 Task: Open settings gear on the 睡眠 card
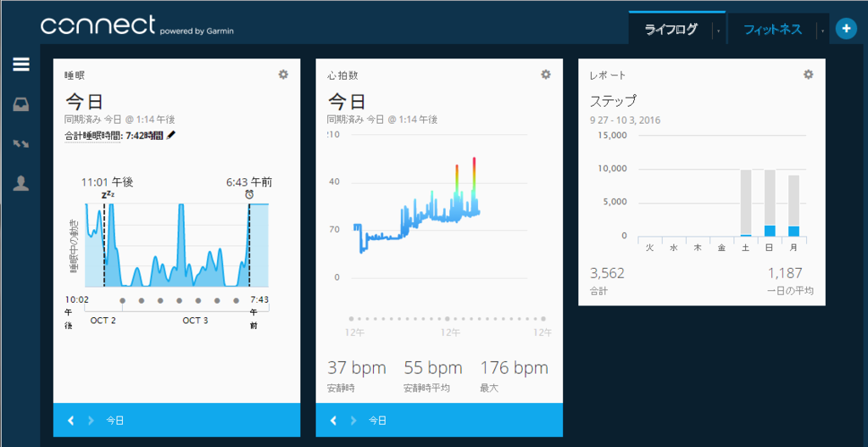tap(283, 75)
